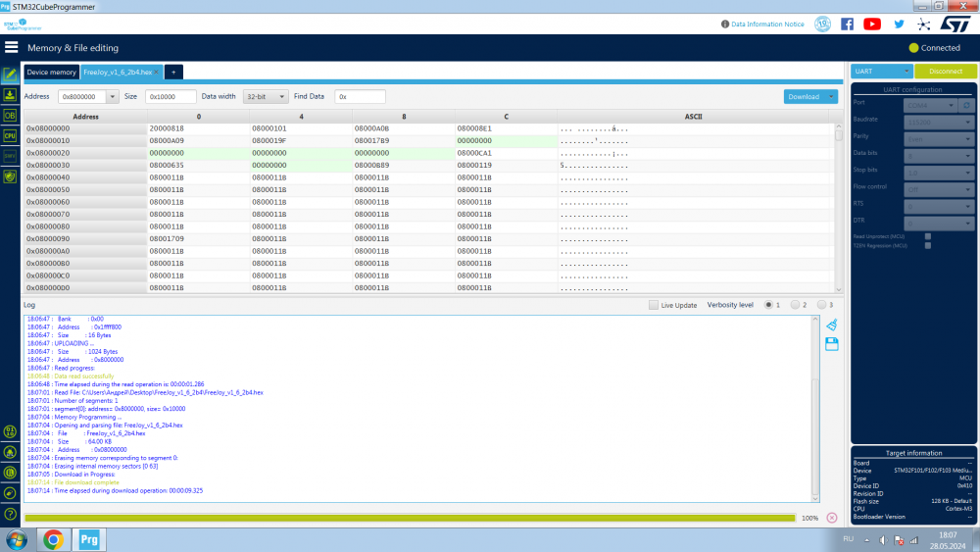Open the Baudrate dropdown

(x=939, y=122)
